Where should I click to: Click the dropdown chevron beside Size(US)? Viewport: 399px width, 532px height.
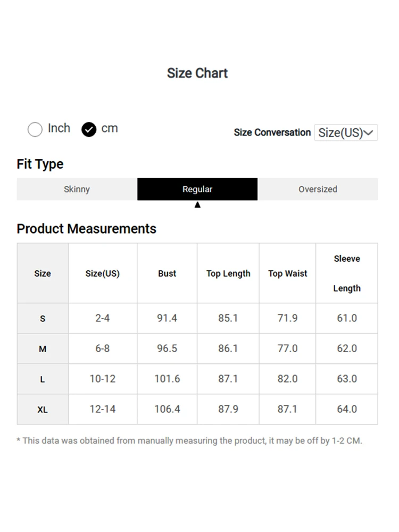click(369, 132)
